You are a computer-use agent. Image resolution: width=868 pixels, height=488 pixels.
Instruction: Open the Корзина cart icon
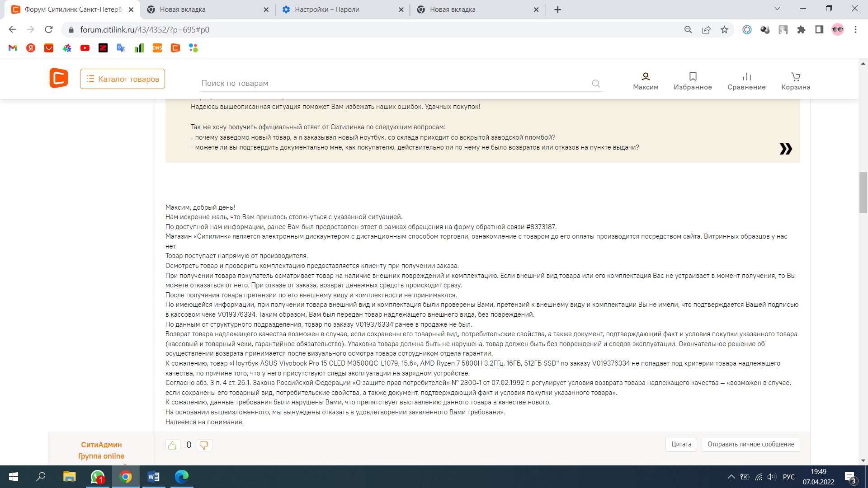pos(796,77)
